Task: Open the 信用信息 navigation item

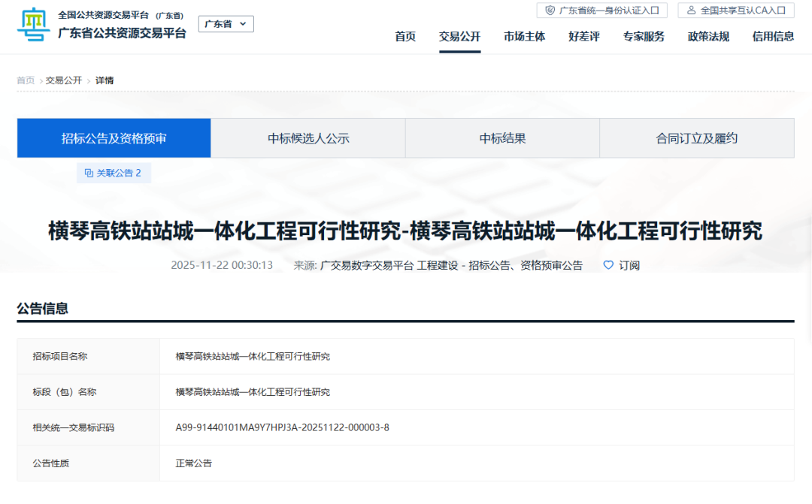Action: tap(773, 36)
